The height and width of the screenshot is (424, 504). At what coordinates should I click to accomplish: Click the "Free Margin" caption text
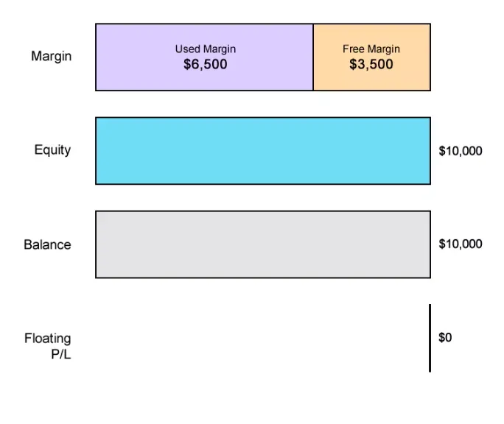[371, 49]
